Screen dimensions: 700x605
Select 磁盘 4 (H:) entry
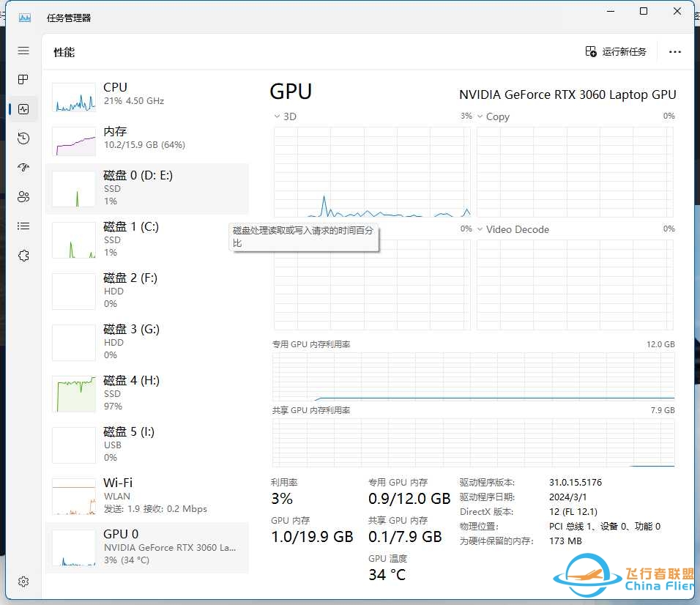(x=147, y=394)
